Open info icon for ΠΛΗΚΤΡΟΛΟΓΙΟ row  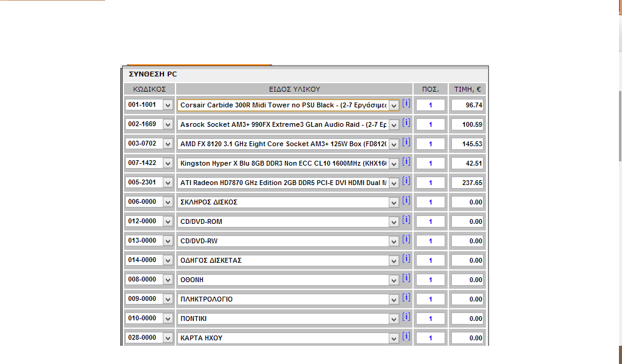pos(406,297)
